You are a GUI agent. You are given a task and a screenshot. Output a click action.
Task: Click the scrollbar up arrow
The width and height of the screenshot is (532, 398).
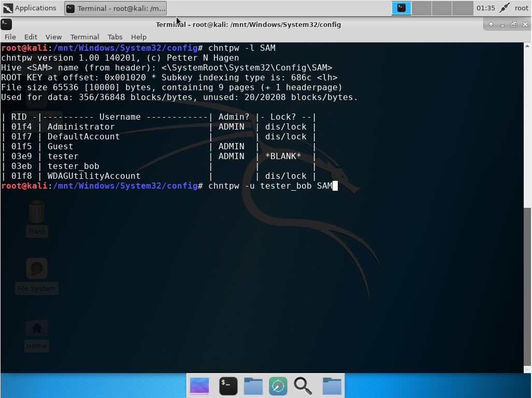click(x=527, y=46)
